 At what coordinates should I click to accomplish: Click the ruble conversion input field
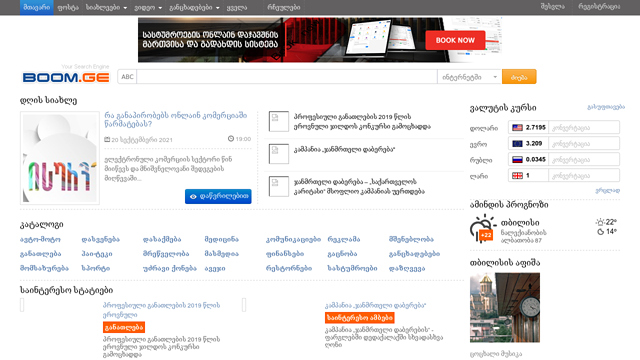(584, 160)
